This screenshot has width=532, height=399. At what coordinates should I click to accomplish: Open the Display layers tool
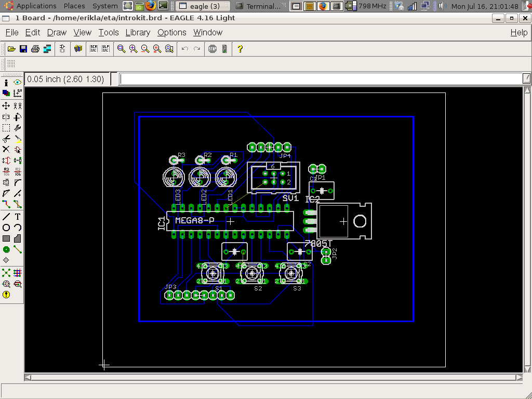coord(6,94)
